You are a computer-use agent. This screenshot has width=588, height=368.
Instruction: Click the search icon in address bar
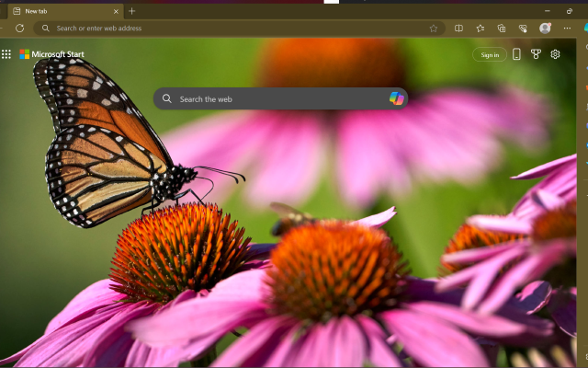tap(45, 29)
